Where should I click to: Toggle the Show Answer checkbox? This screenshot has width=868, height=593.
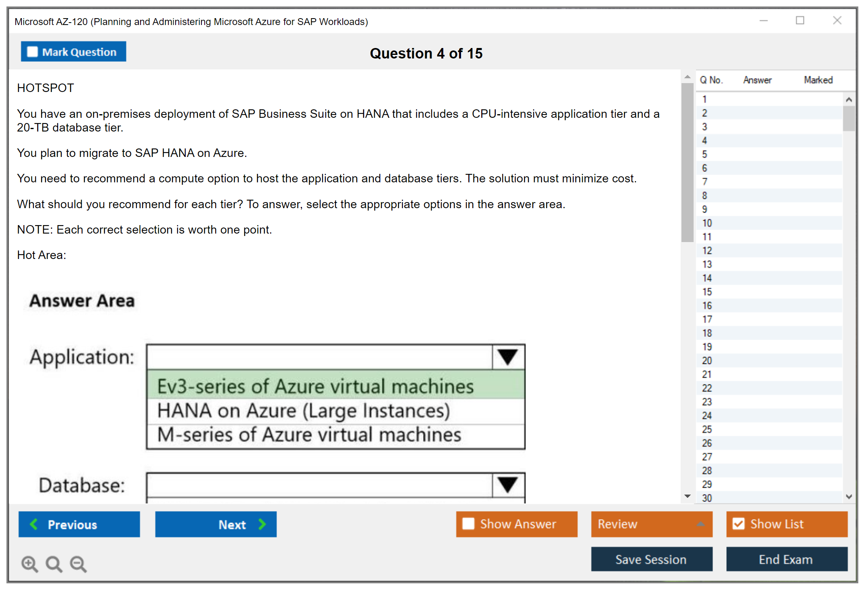click(x=468, y=524)
